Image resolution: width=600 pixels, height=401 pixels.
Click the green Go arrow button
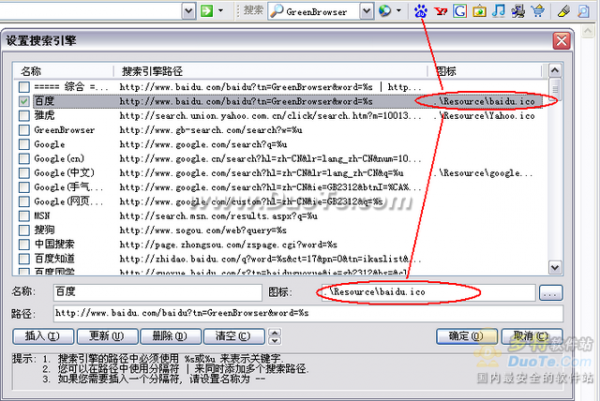tap(207, 11)
